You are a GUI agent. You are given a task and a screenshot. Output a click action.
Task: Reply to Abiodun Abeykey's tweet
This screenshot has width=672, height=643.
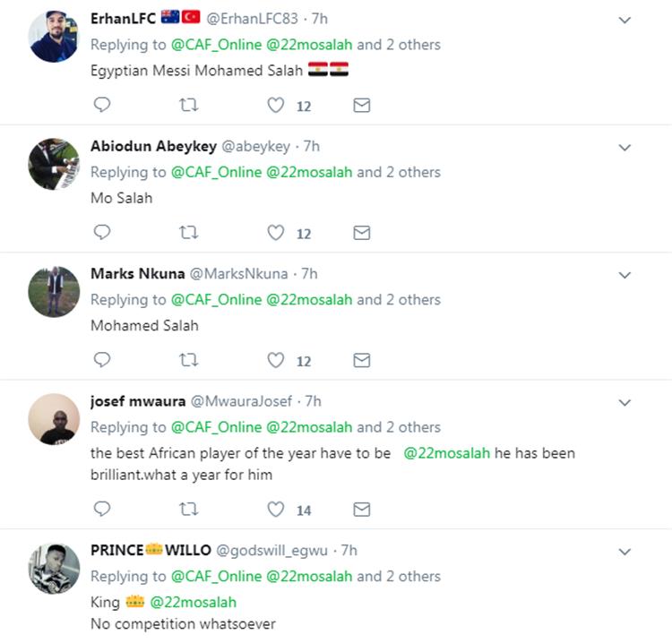102,233
